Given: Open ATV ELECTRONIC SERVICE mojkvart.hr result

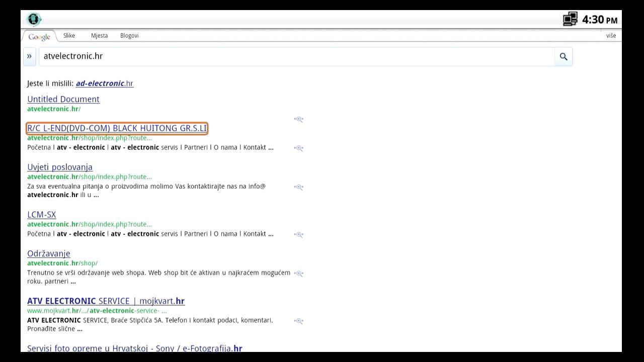Looking at the screenshot, I should (x=106, y=301).
